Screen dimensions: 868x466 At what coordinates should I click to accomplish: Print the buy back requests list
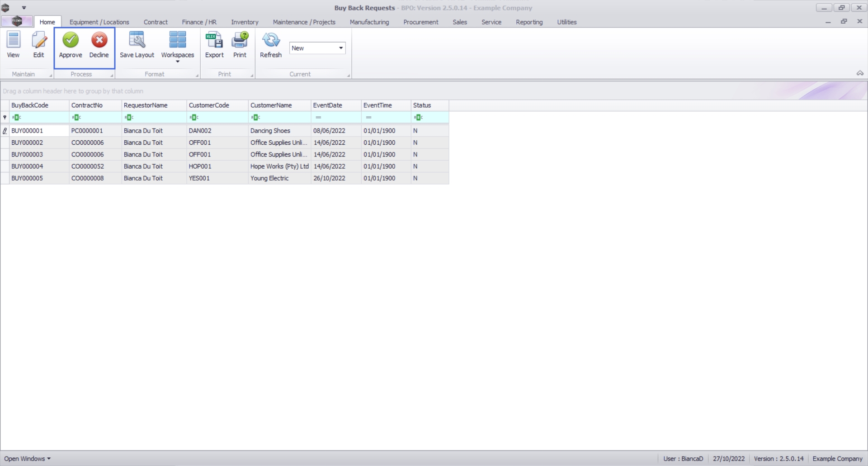[240, 45]
